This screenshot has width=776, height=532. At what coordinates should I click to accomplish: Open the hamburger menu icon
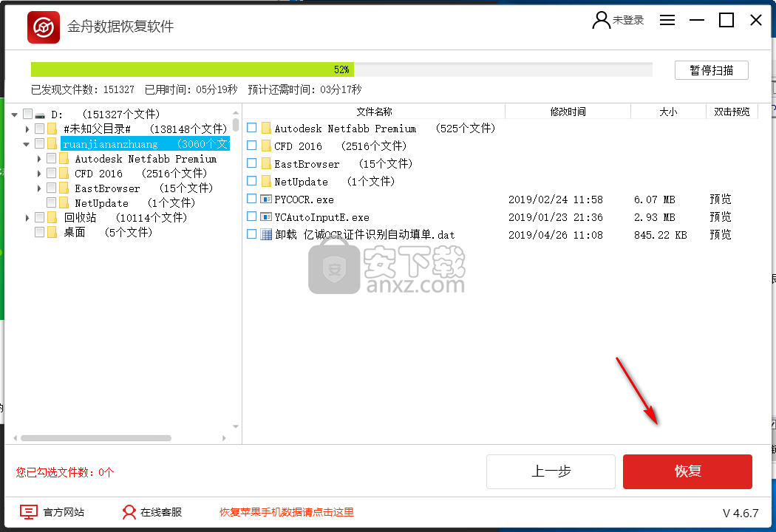point(667,20)
